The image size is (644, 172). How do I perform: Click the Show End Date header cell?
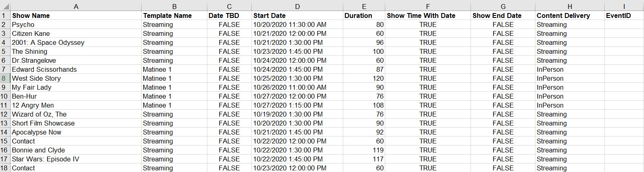pos(503,15)
